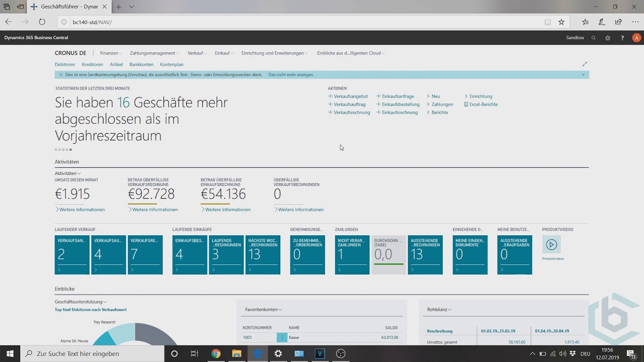Select the last headline carousel dot

[70, 149]
